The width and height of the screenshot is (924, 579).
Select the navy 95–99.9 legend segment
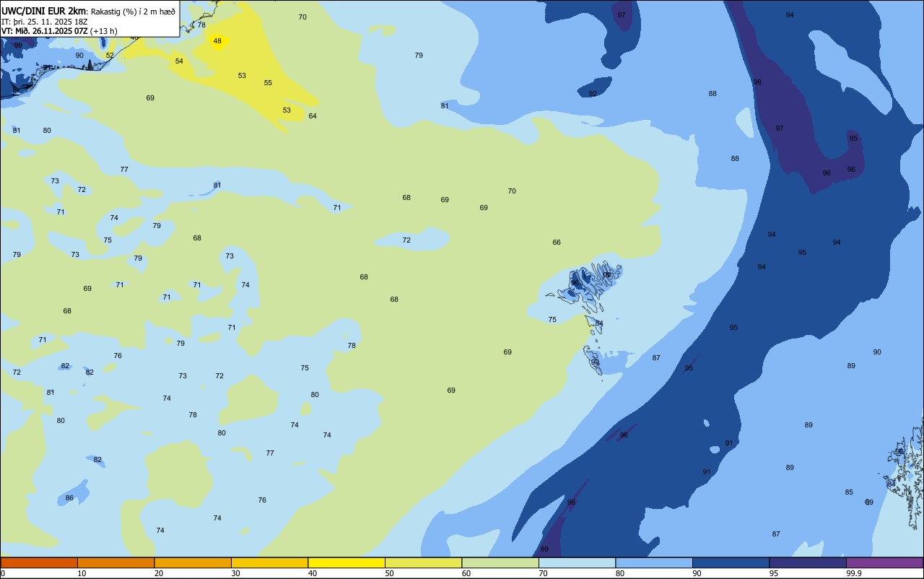[x=808, y=562]
